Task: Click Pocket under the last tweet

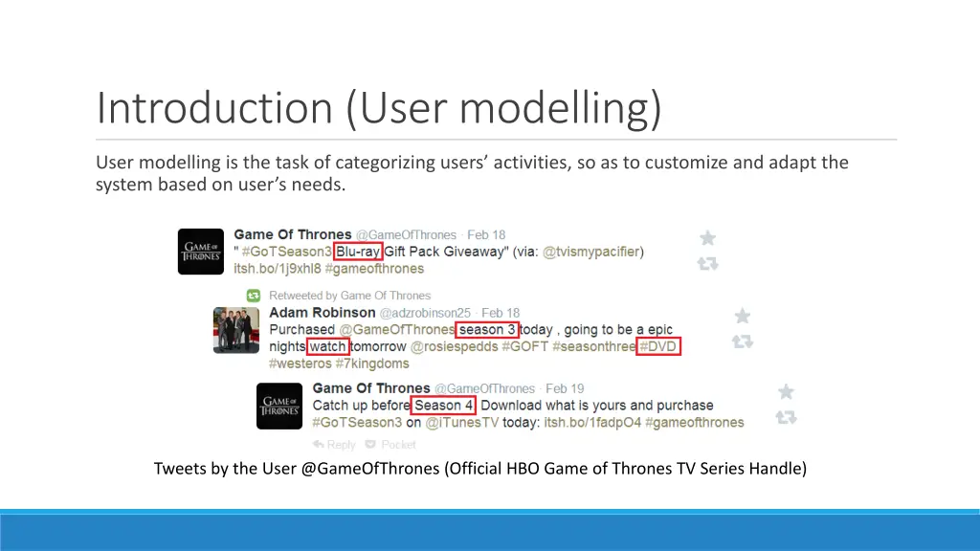Action: 390,445
